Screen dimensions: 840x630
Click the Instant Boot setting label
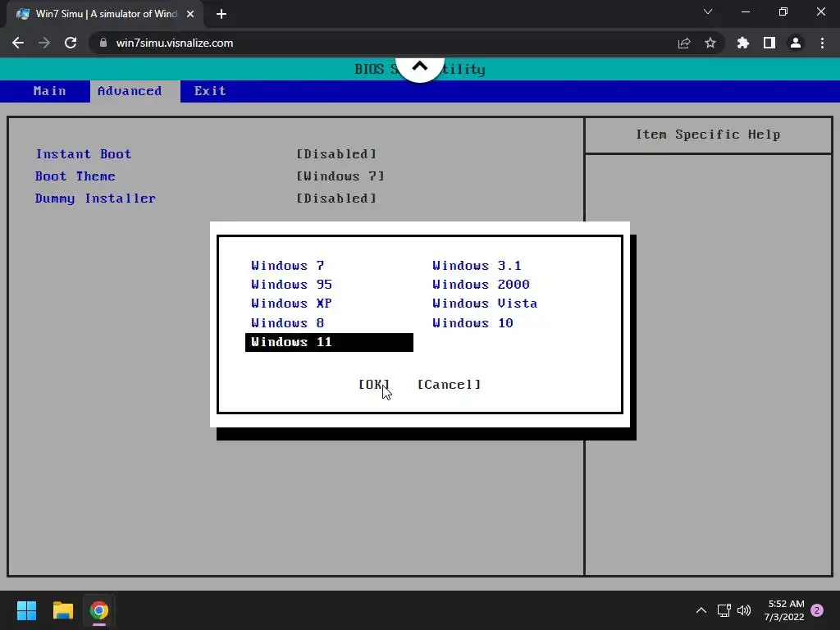(x=84, y=154)
